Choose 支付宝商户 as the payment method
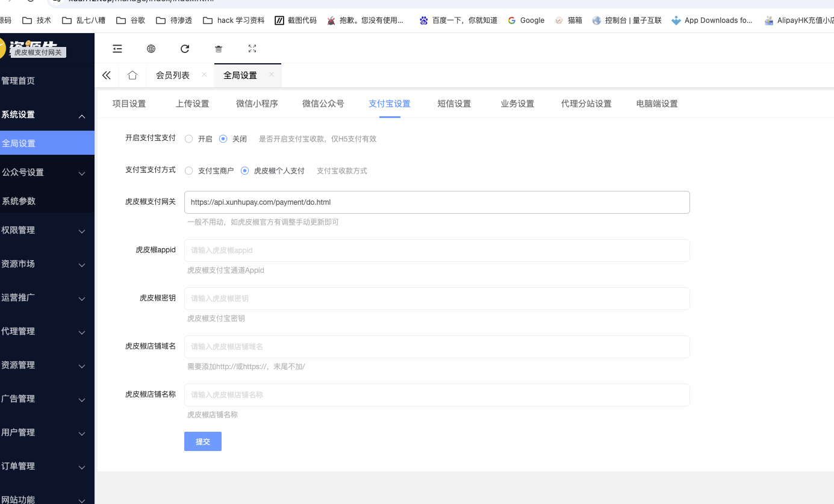The height and width of the screenshot is (504, 834). click(x=188, y=170)
